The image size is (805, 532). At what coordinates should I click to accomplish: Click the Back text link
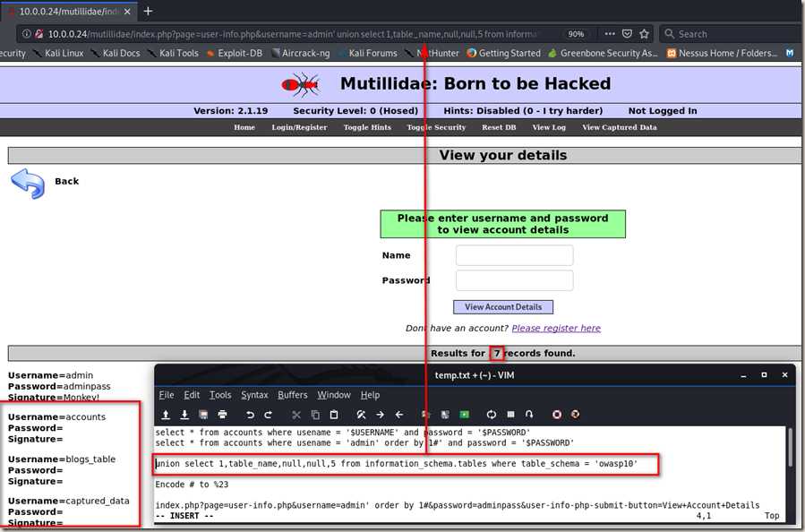click(67, 181)
